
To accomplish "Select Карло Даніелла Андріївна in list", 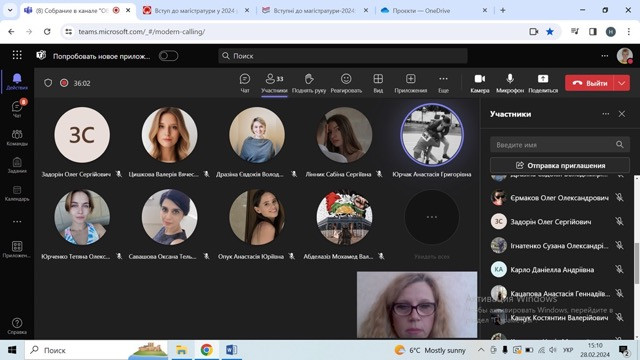I will [559, 269].
